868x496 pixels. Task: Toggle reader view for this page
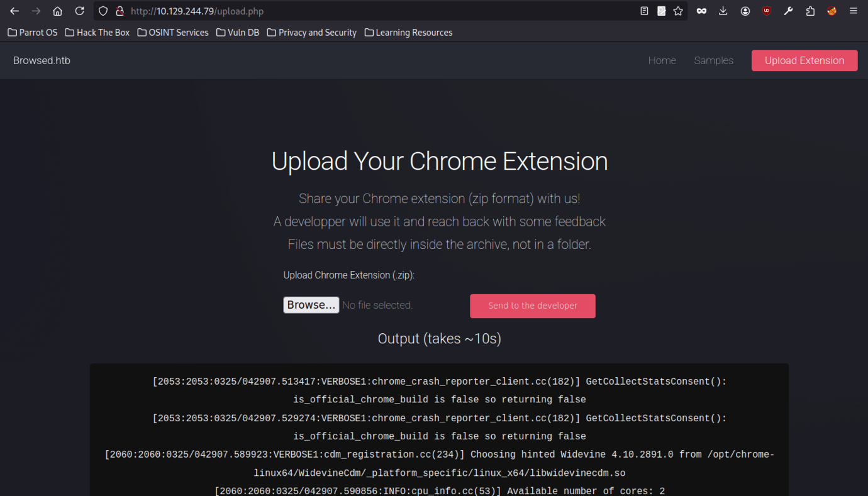point(644,11)
